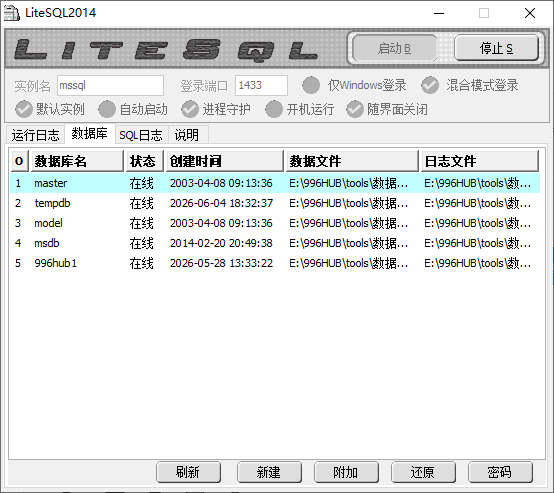The image size is (554, 493).
Task: Click the LiteSQL2014 title bar app icon
Action: (11, 13)
